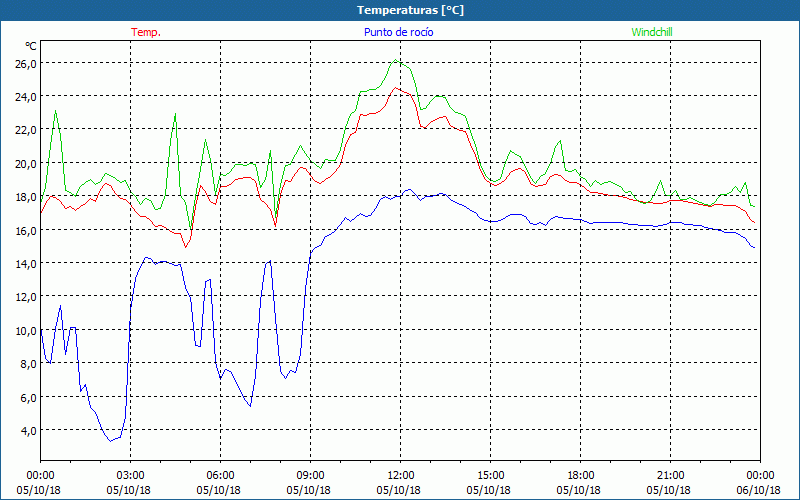The width and height of the screenshot is (800, 500).
Task: Click the Temperaturas [°C] chart title
Action: point(410,10)
